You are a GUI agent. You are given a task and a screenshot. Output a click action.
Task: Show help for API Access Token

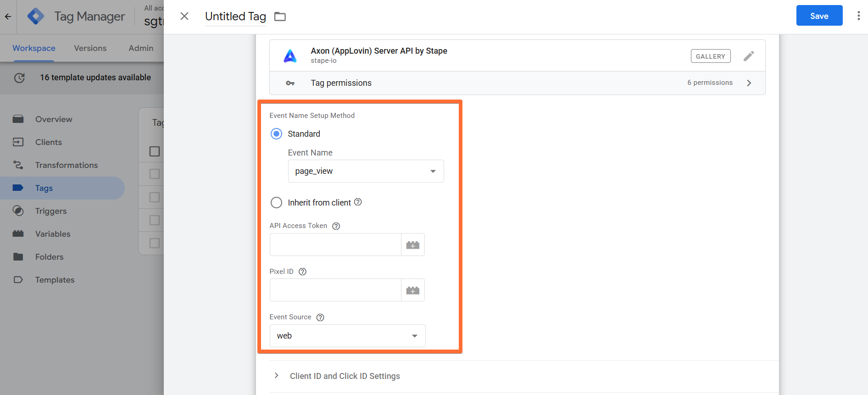[x=336, y=226]
